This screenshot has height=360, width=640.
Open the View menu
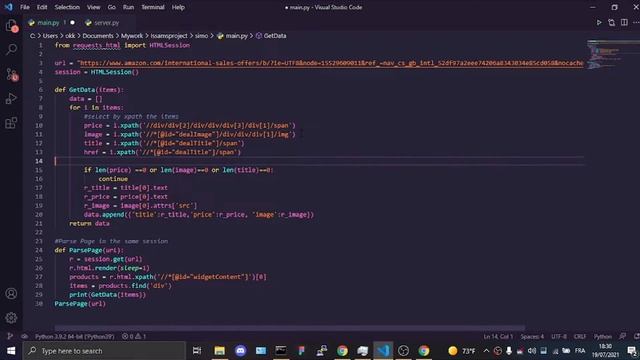93,7
